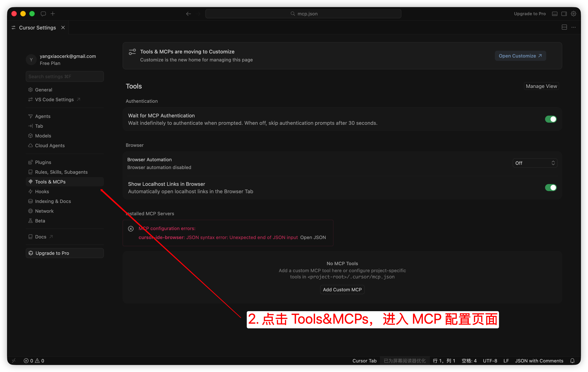Click the Tools & MCPs moving banner icon
Image resolution: width=588 pixels, height=372 pixels.
click(132, 52)
